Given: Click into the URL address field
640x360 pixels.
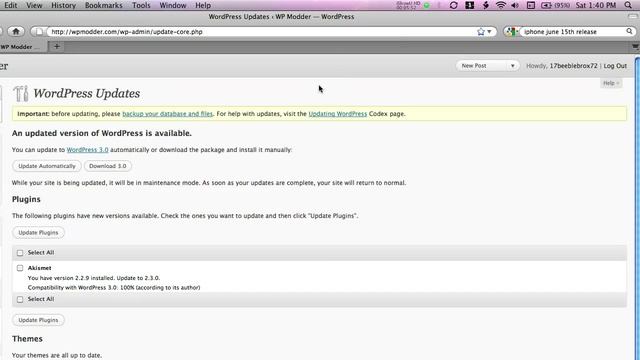Looking at the screenshot, I should pyautogui.click(x=261, y=31).
